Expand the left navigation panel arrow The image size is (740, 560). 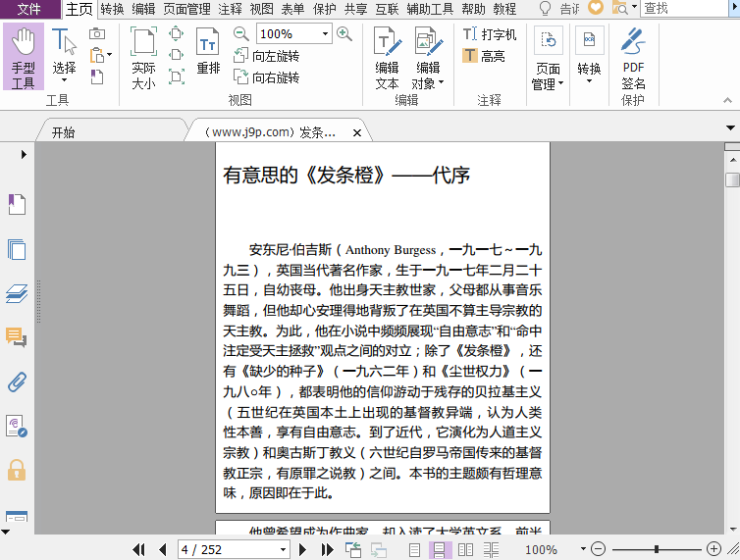coord(24,154)
